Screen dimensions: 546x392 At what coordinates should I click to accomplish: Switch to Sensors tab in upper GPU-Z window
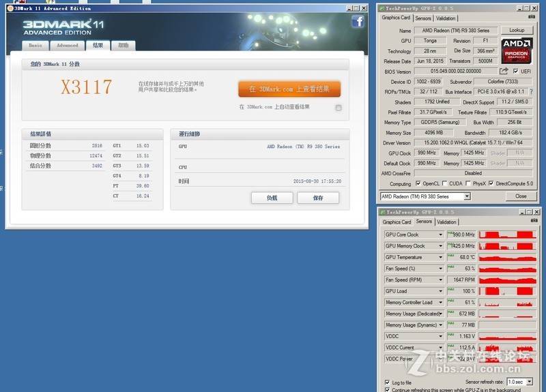tap(423, 18)
